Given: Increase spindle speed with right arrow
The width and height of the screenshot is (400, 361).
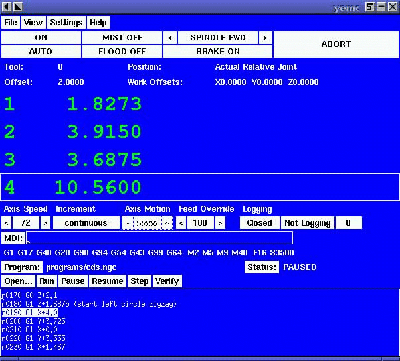Looking at the screenshot, I should tap(265, 38).
